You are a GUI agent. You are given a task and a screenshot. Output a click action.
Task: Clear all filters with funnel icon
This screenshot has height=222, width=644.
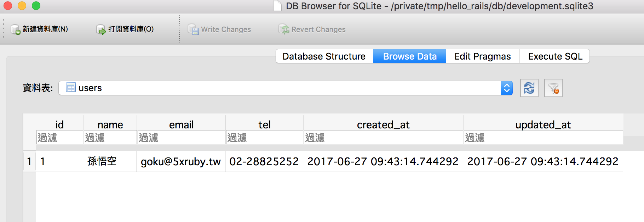553,88
